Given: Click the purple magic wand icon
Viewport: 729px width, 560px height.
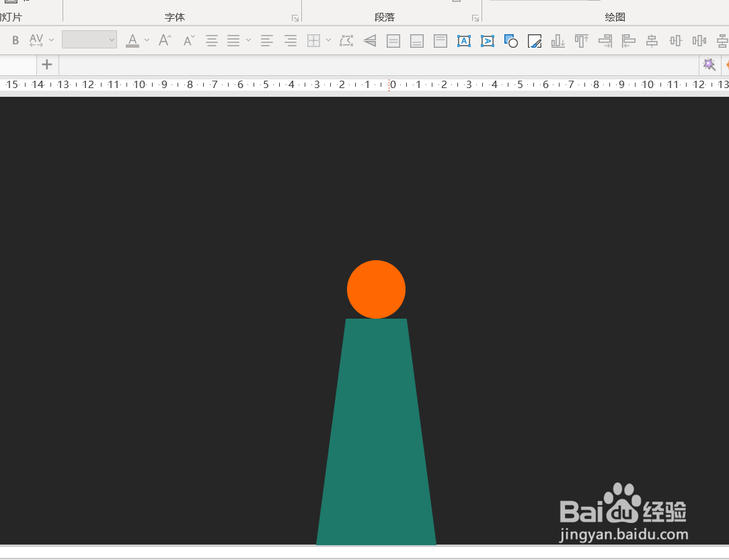Looking at the screenshot, I should pyautogui.click(x=709, y=64).
